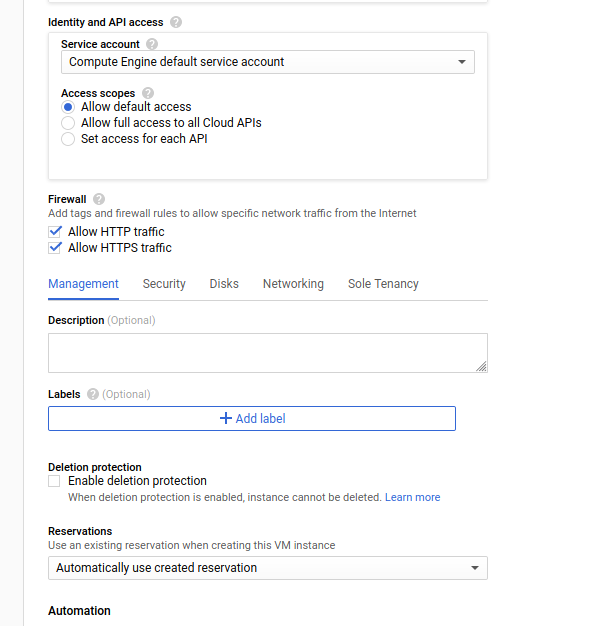This screenshot has height=626, width=602.
Task: Switch to the Security tab
Action: click(164, 284)
